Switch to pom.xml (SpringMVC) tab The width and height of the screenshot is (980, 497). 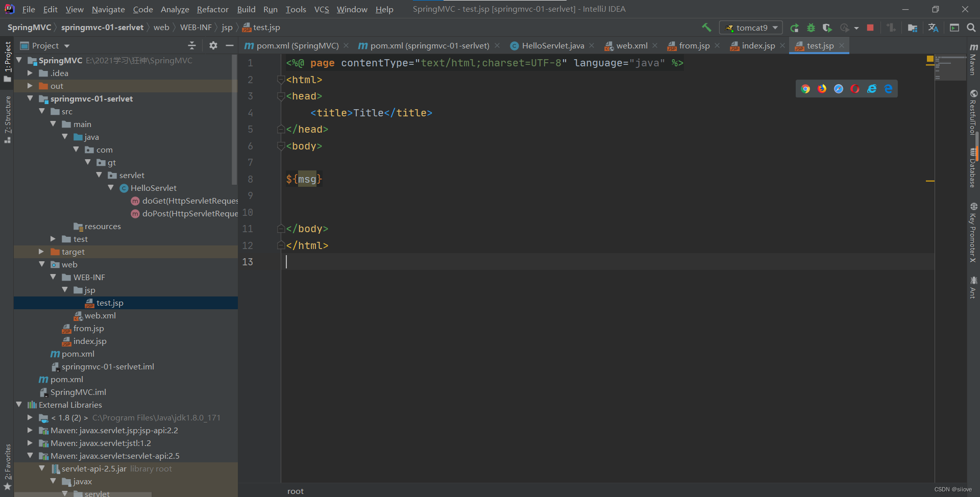click(x=297, y=46)
